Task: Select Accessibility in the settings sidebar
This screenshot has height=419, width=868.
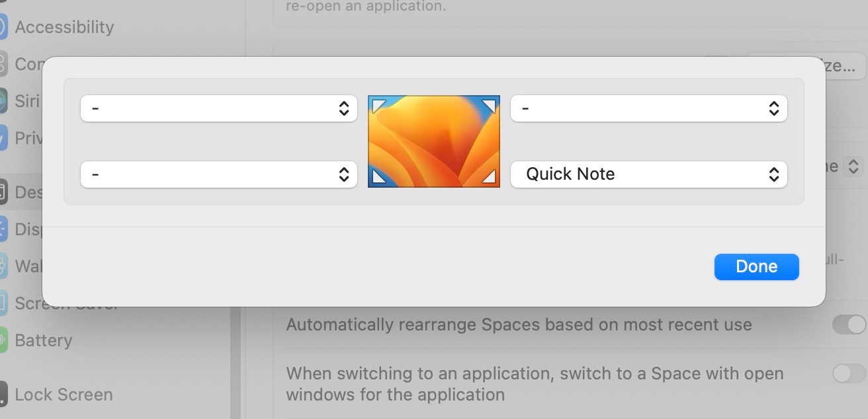Action: (x=64, y=27)
